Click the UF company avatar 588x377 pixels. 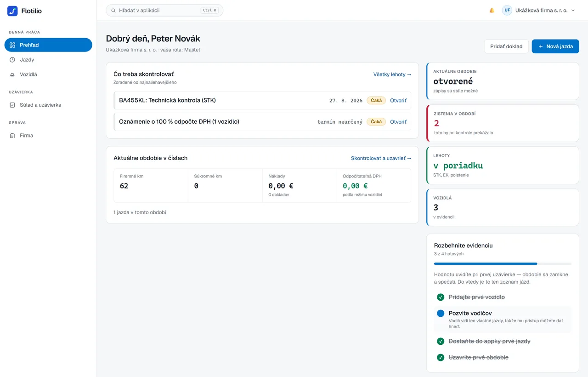click(x=507, y=10)
